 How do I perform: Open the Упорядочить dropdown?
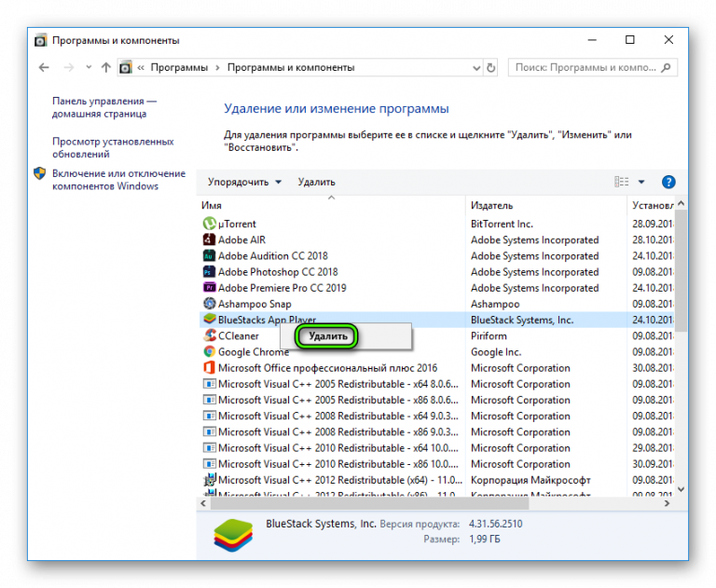point(244,182)
